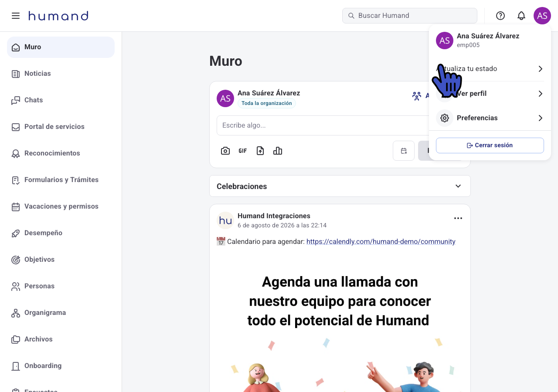This screenshot has height=392, width=558.
Task: Click the Reconocimientos award icon
Action: 16,153
